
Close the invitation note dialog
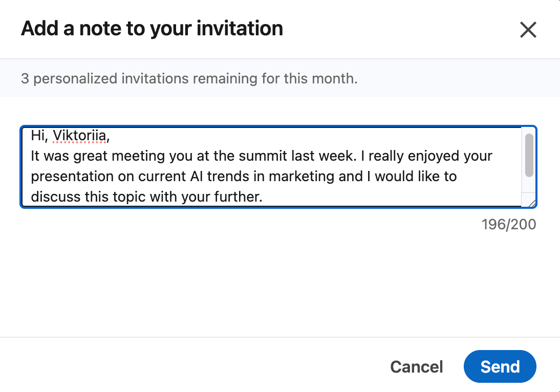(x=528, y=30)
